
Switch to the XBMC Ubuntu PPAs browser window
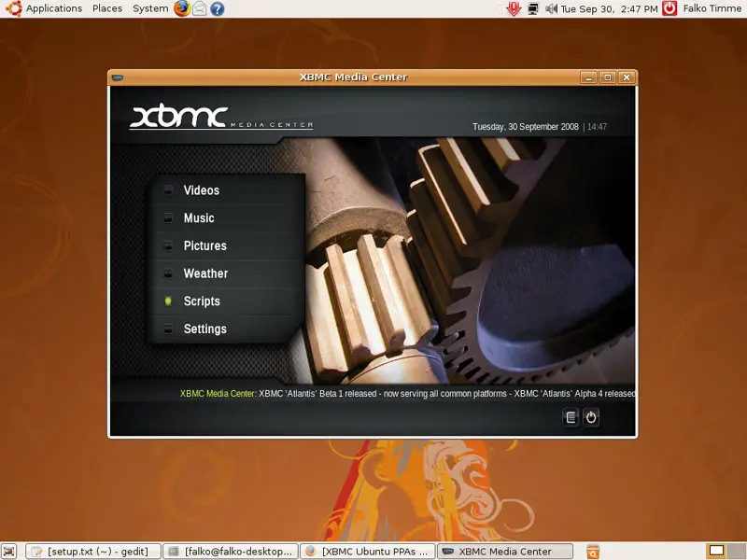coord(368,552)
